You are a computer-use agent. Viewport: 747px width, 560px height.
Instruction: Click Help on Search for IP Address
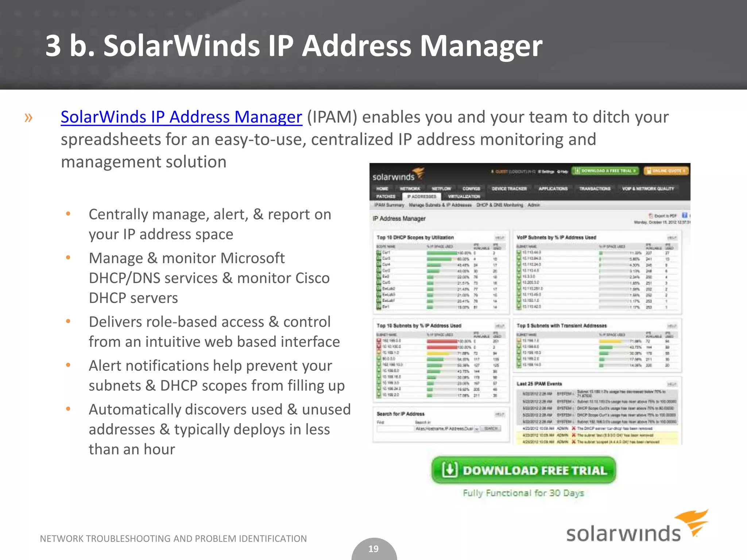pyautogui.click(x=500, y=414)
